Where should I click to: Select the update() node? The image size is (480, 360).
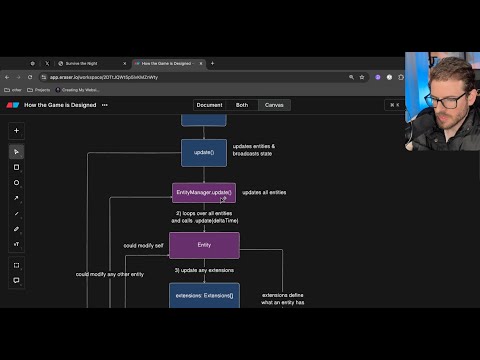click(x=204, y=153)
